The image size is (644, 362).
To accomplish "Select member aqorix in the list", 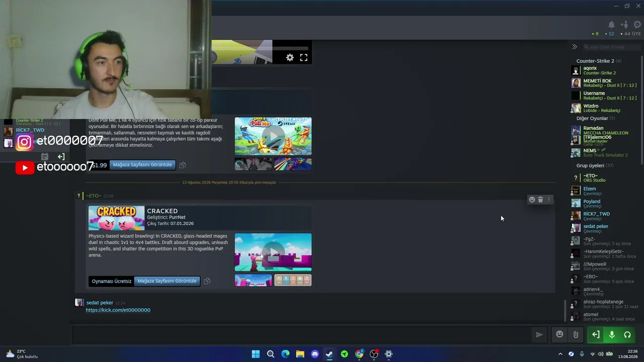I will [606, 70].
